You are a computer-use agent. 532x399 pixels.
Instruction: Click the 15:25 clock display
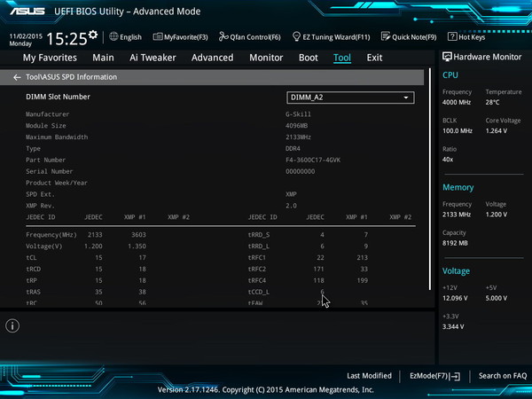(66, 39)
